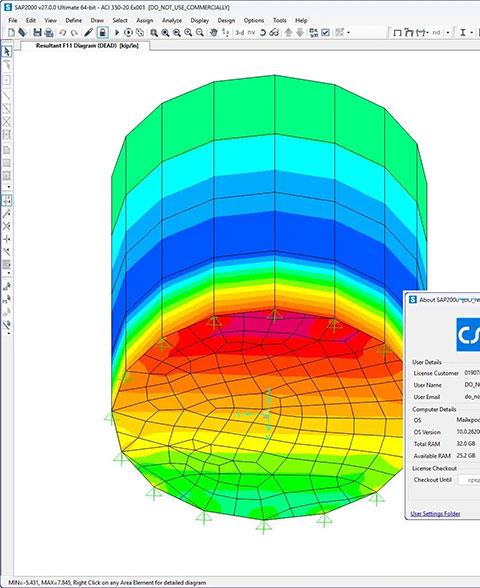The image size is (480, 588).
Task: Open the I-section frame dropdown arrow
Action: [472, 33]
